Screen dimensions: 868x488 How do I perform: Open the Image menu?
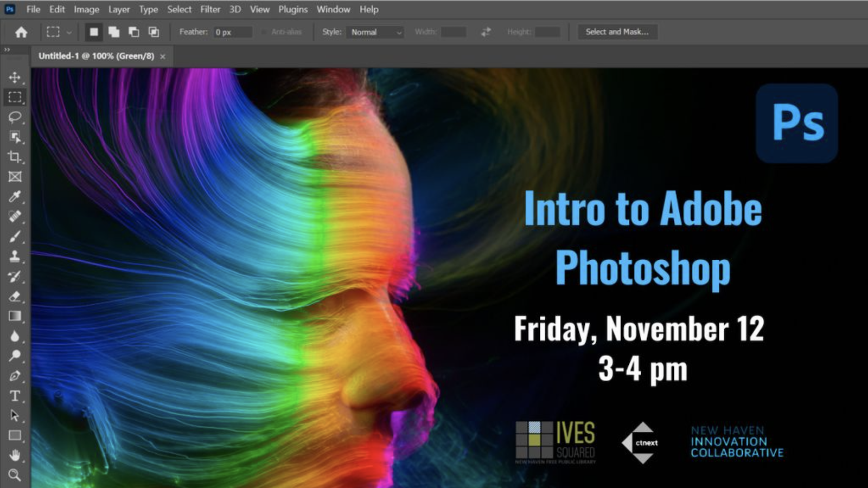tap(86, 9)
